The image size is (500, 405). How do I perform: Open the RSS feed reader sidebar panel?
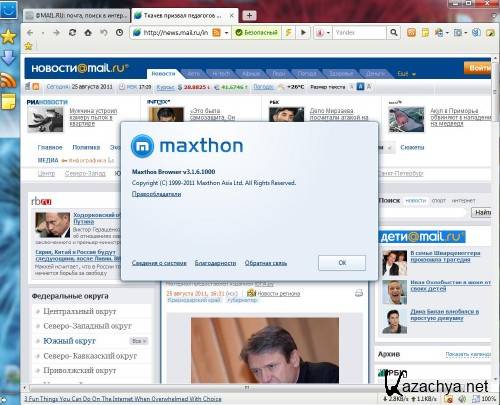point(8,80)
